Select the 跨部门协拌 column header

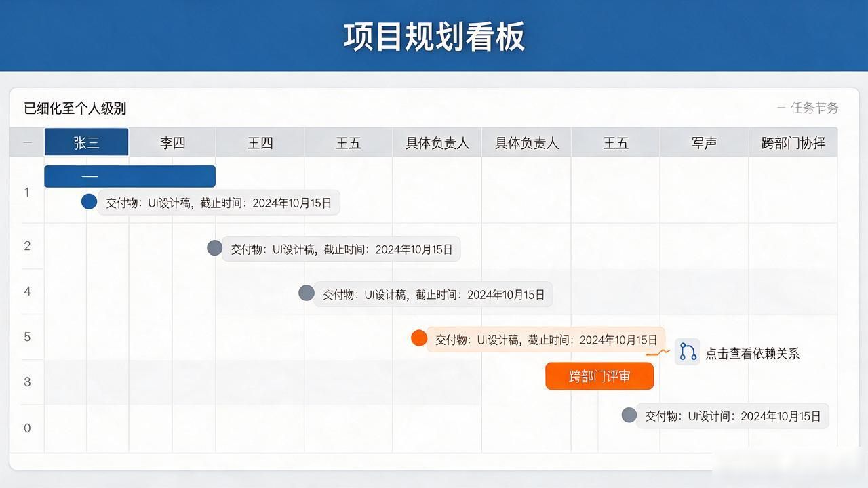pos(793,142)
